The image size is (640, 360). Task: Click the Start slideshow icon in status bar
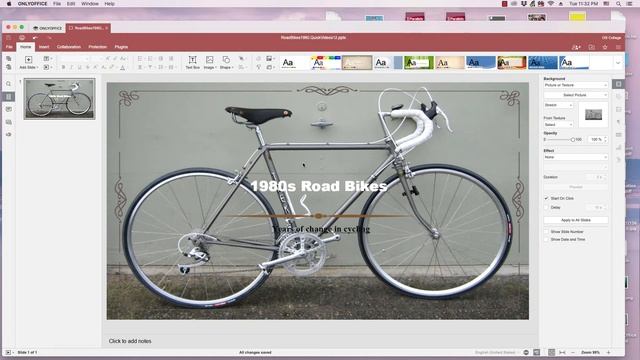tap(8, 352)
